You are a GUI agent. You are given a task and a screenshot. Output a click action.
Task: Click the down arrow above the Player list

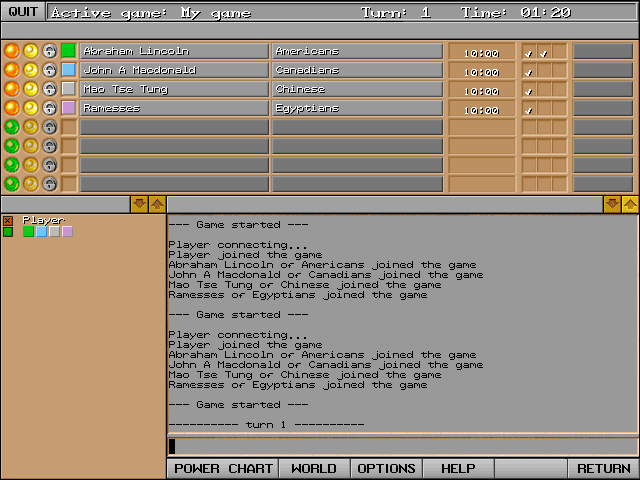[139, 204]
